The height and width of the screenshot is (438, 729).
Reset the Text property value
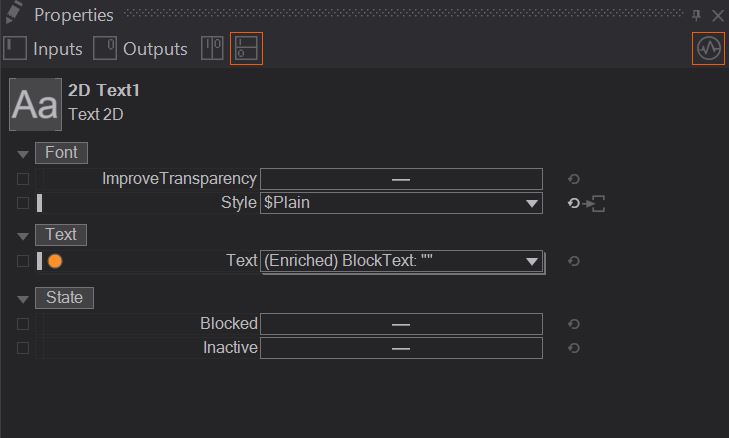pyautogui.click(x=574, y=261)
